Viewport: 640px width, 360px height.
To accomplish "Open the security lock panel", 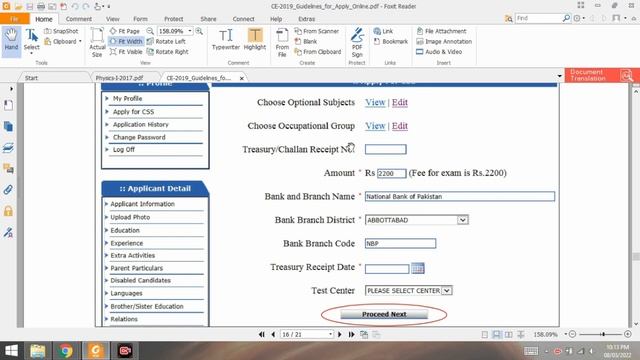I will [x=8, y=211].
